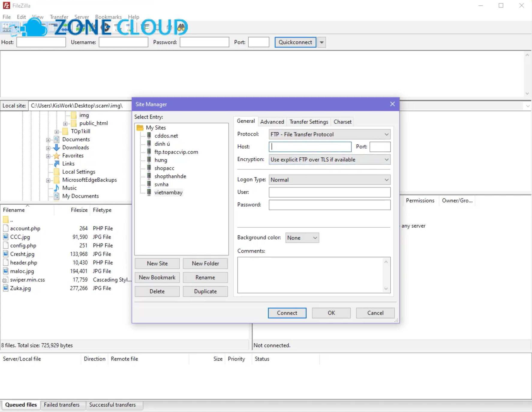The image size is (532, 412).
Task: Click the New Folder button
Action: pos(205,264)
